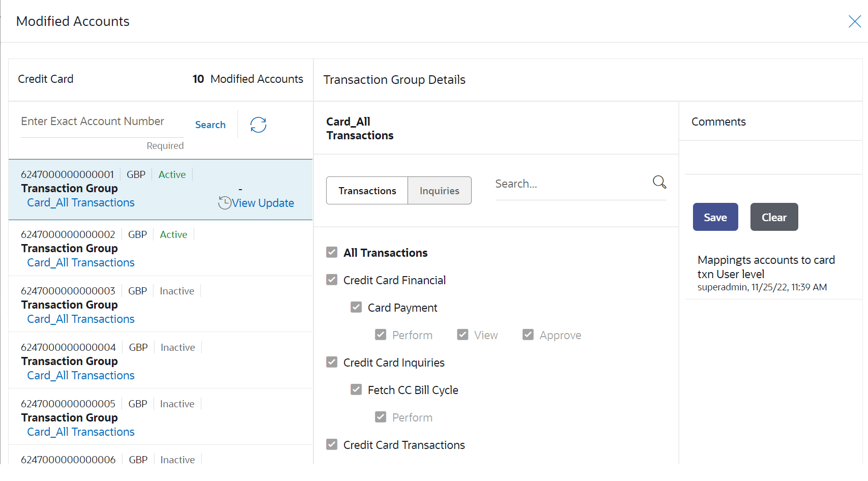This screenshot has width=868, height=481.
Task: Toggle the All Transactions checkbox
Action: tap(332, 253)
